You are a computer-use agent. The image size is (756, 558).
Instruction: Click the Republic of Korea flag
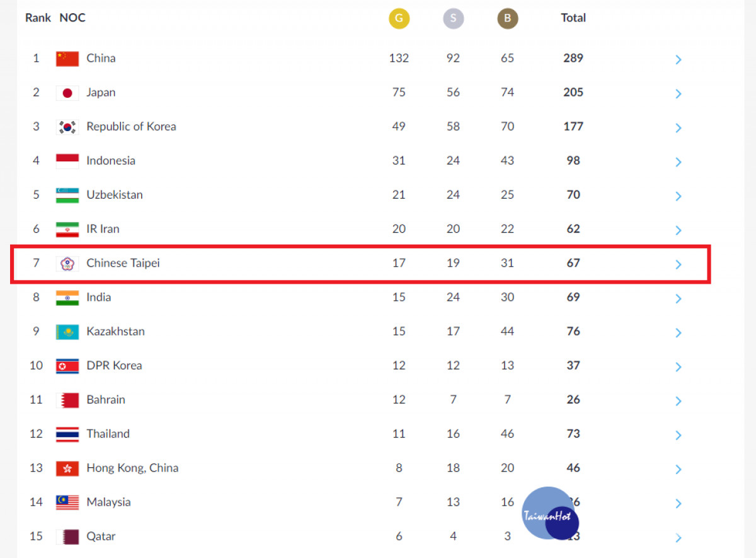67,127
